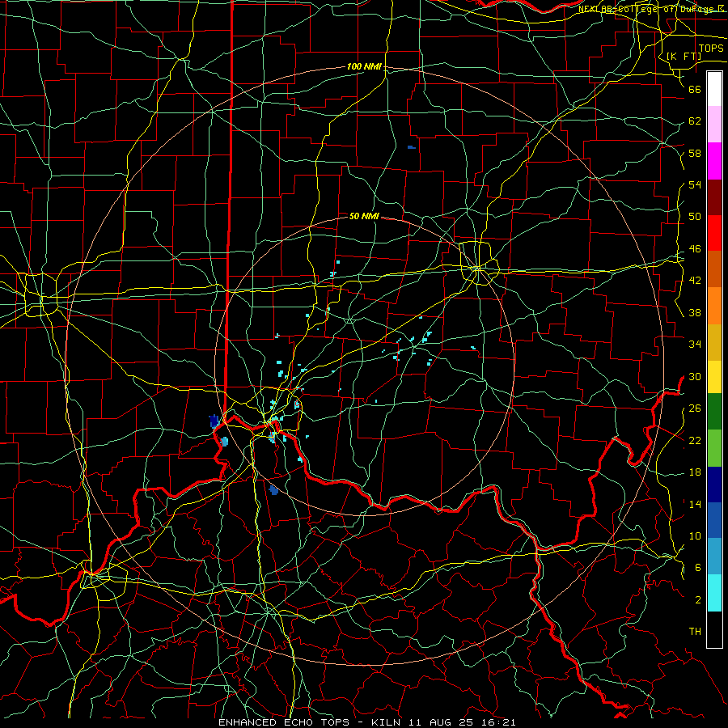Click the 54 legend value
The image size is (728, 728).
[695, 184]
